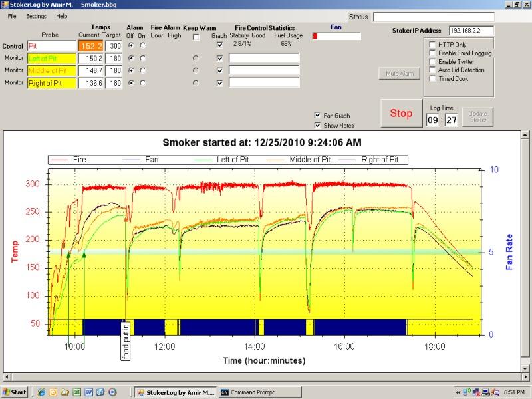
Task: Enable the Auto Lid Detection option
Action: [x=432, y=70]
